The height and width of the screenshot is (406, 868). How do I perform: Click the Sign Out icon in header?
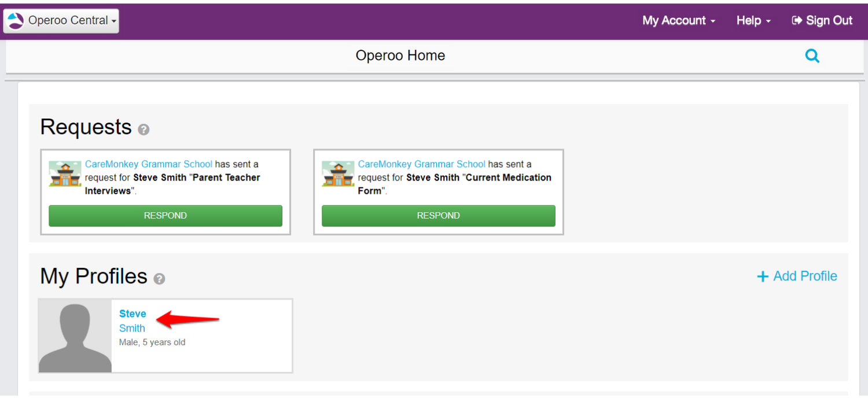(797, 20)
